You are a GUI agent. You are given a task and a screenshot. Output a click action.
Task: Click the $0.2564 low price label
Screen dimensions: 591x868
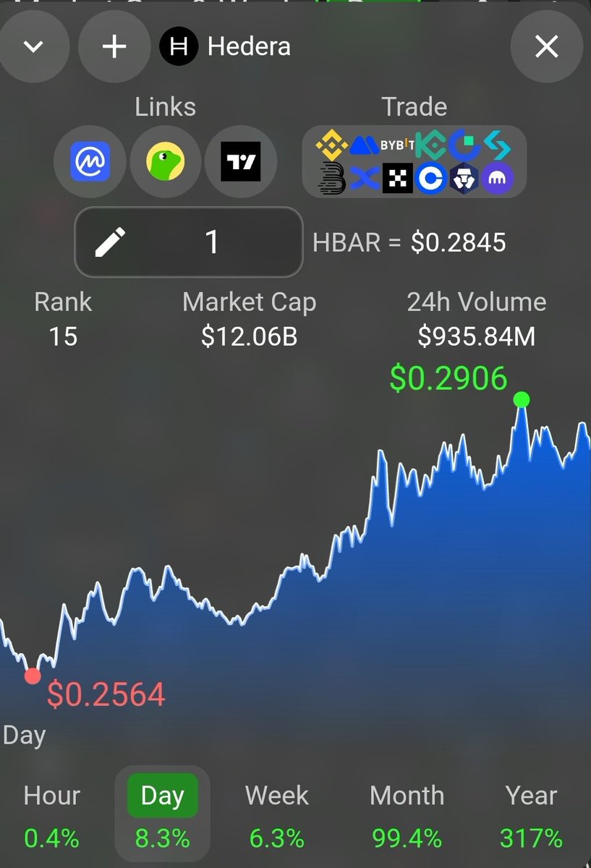point(106,695)
